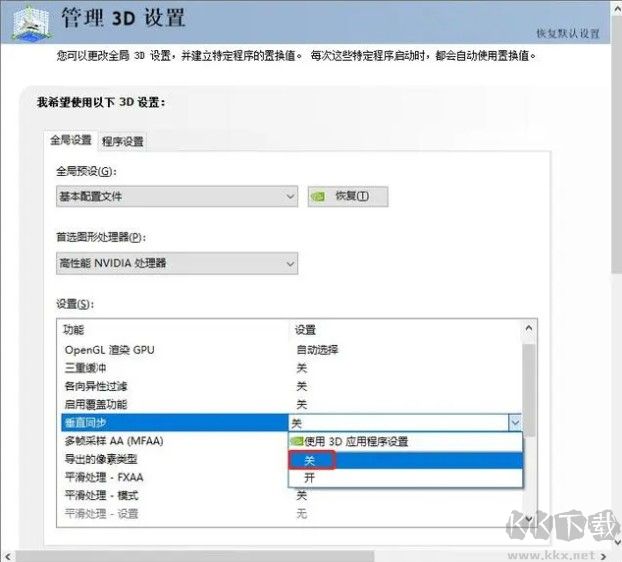Click the 设置 column header

pyautogui.click(x=305, y=330)
